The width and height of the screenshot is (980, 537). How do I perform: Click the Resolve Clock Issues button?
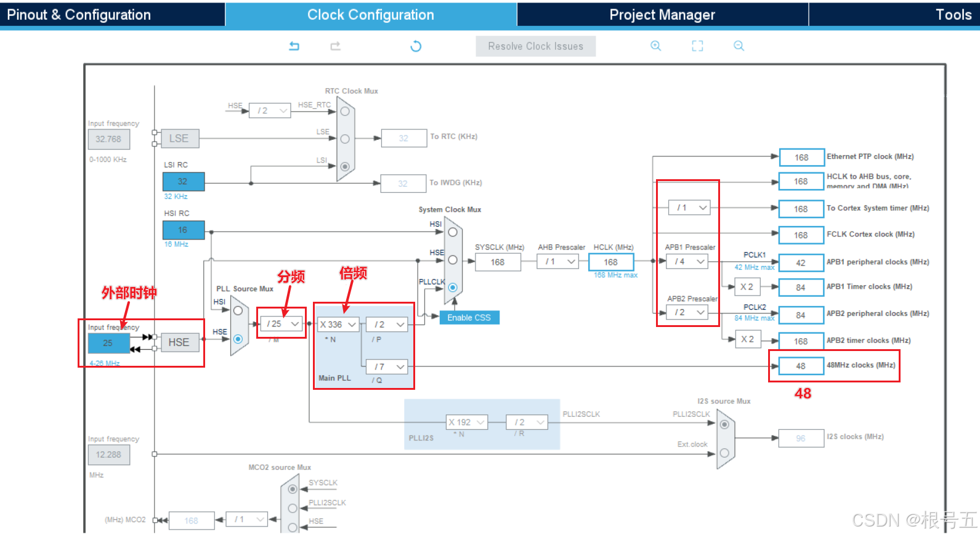(535, 46)
